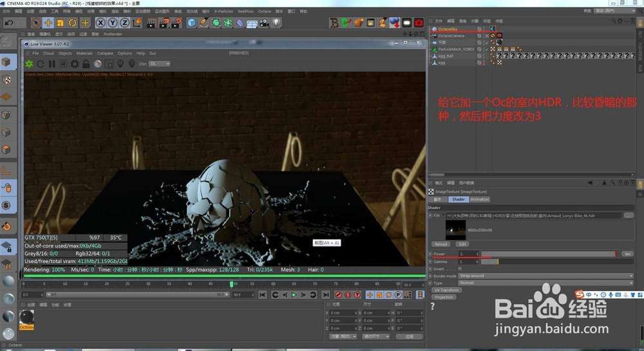
Task: Open Border mode Wrap around dropdown
Action: 546,276
